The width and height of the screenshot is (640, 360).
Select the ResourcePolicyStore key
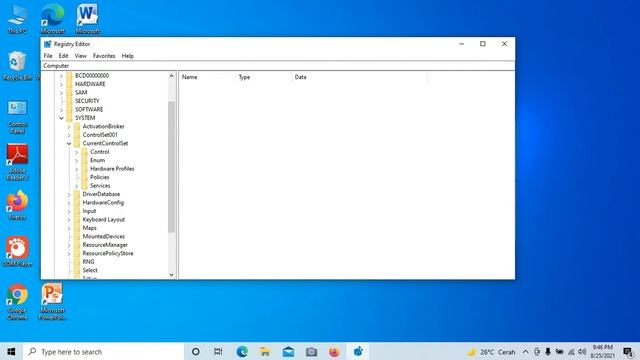pos(108,253)
